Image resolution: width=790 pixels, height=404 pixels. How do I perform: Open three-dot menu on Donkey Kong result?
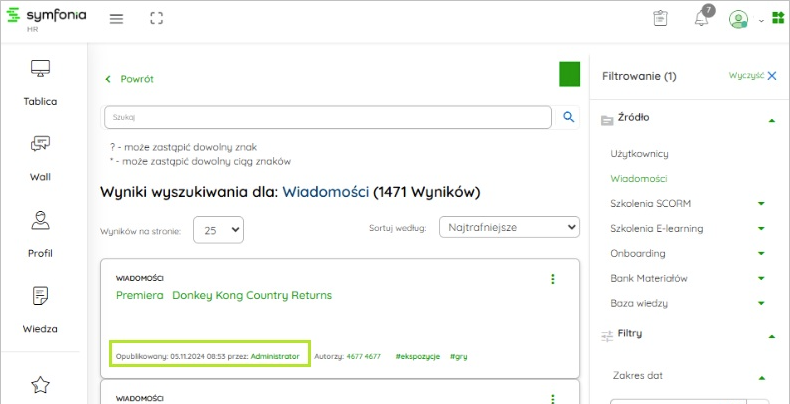point(553,279)
